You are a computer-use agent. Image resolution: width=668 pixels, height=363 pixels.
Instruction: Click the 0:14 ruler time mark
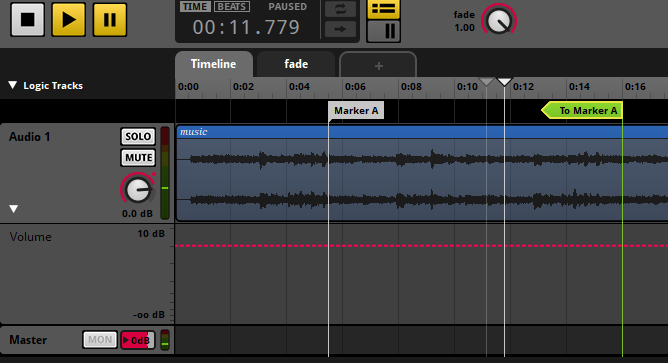[579, 87]
